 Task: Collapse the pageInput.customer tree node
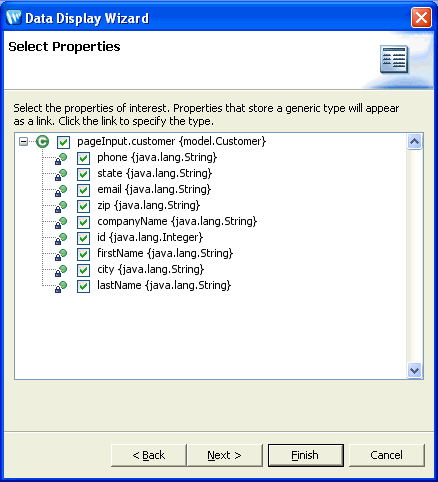tap(23, 142)
